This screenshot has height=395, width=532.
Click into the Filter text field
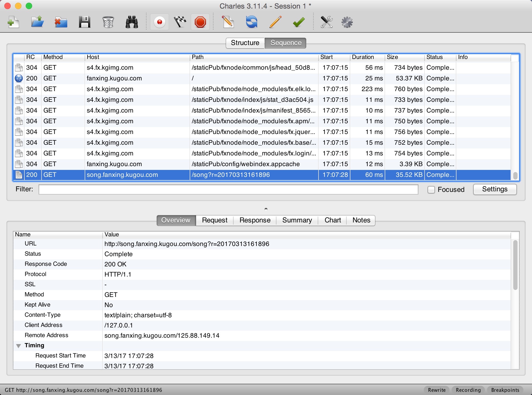pyautogui.click(x=228, y=189)
